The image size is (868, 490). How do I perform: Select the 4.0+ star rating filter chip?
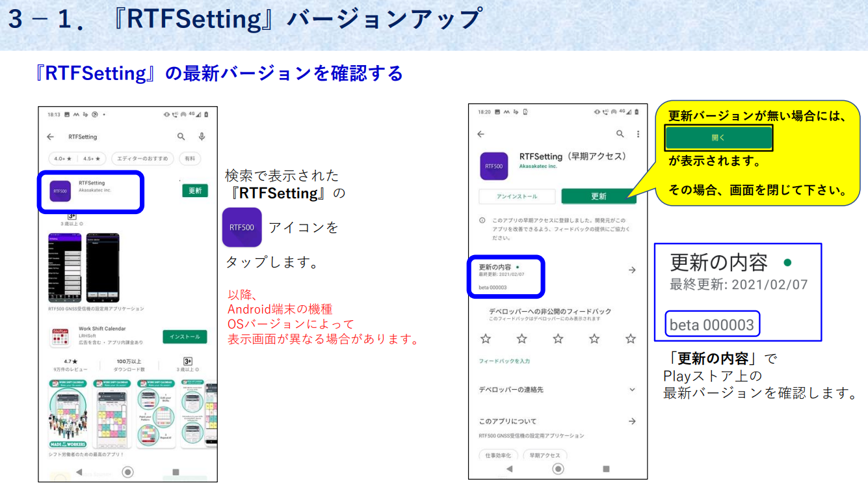[x=64, y=158]
